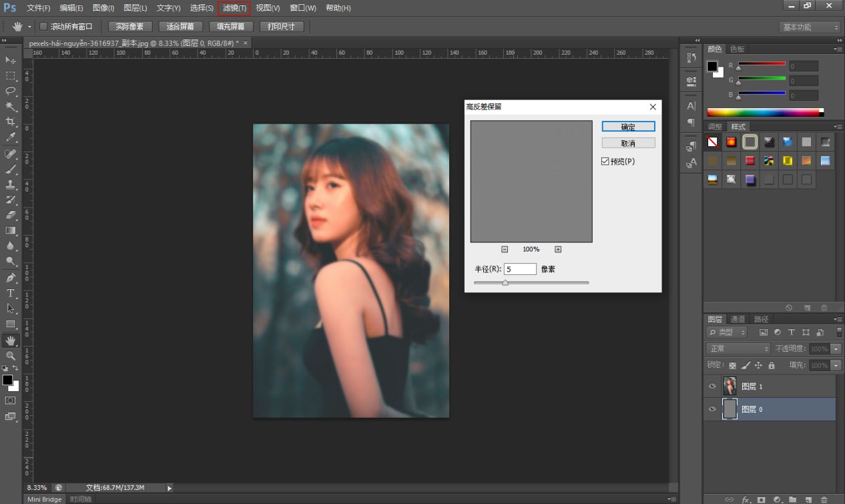
Task: Switch to the 通道 tab
Action: pyautogui.click(x=738, y=319)
